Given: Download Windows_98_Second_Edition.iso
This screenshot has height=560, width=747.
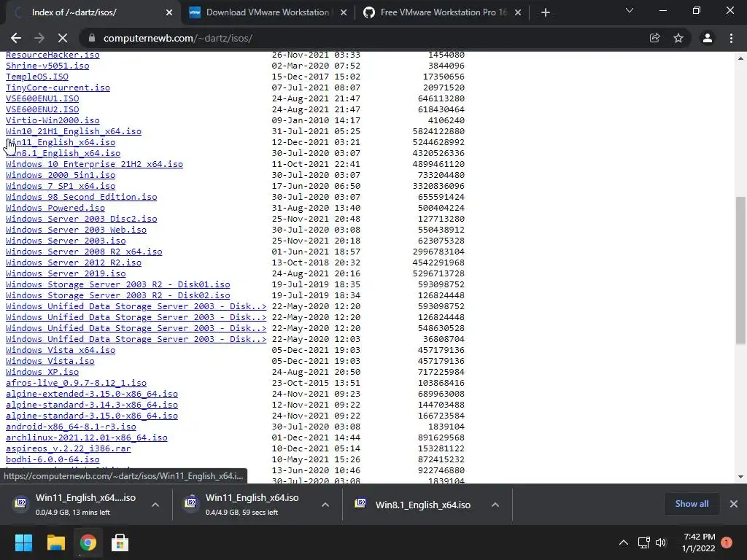Looking at the screenshot, I should pos(82,197).
